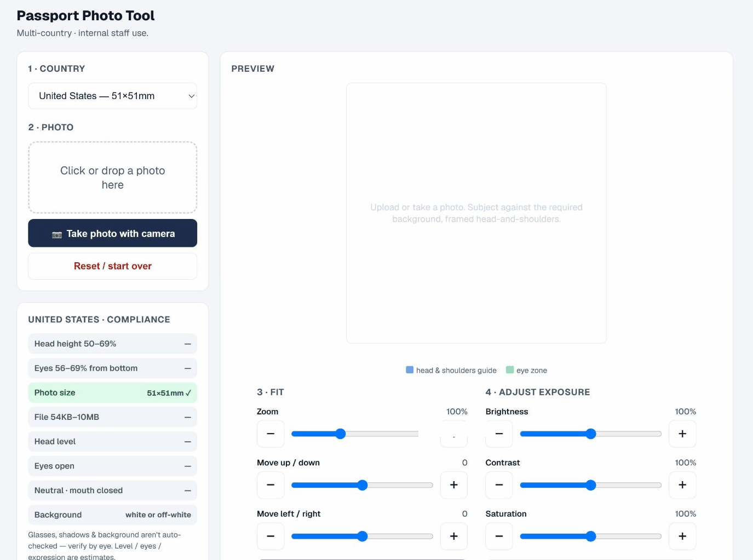Viewport: 753px width, 560px height.
Task: Click the Head height 50–69% compliance row
Action: click(x=112, y=344)
